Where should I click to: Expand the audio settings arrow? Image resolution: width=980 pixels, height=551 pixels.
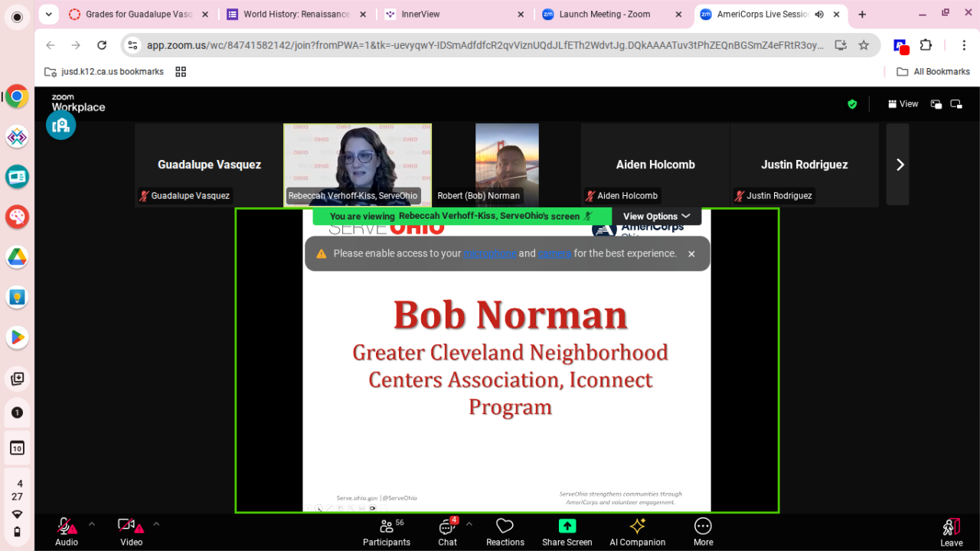coord(92,524)
